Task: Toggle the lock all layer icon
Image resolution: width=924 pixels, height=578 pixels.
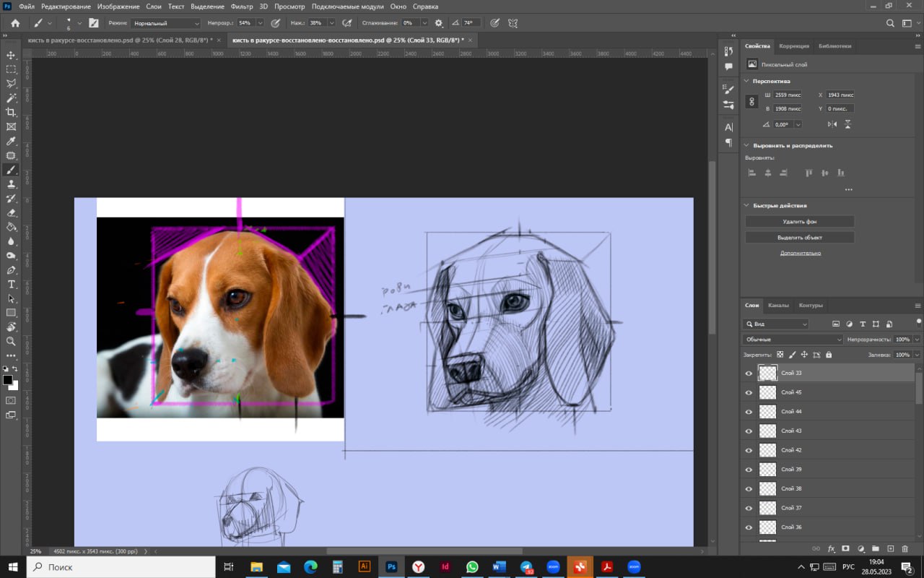Action: point(829,355)
